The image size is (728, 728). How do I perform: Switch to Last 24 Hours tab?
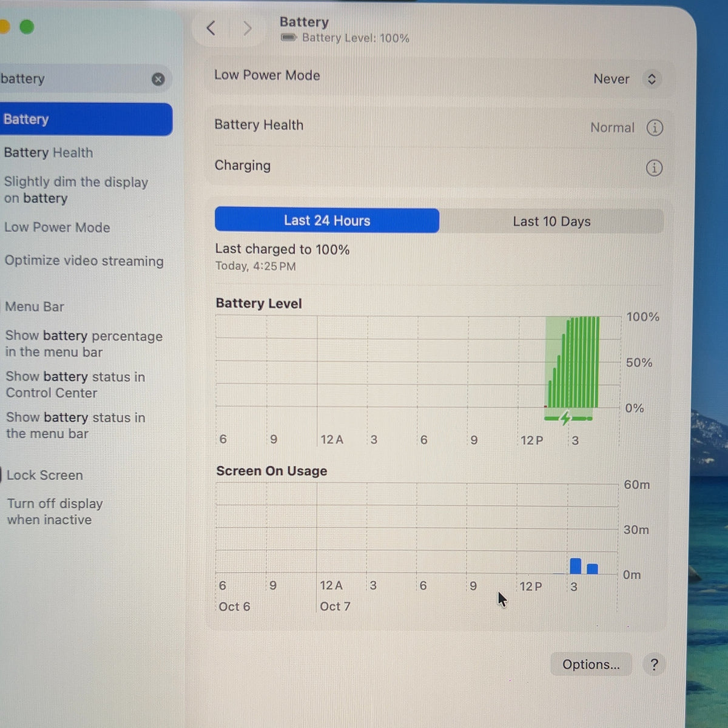[x=327, y=220]
